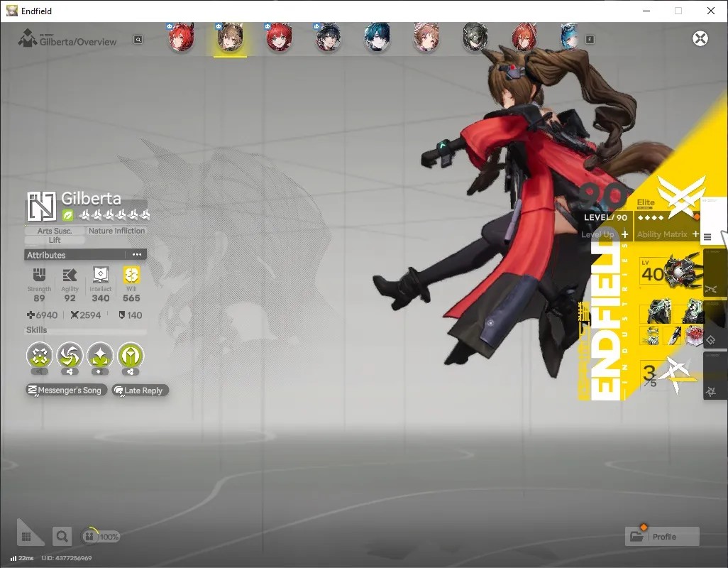Screen dimensions: 728x568
Task: Select the teal-haired operator with eyepatch
Action: click(377, 38)
